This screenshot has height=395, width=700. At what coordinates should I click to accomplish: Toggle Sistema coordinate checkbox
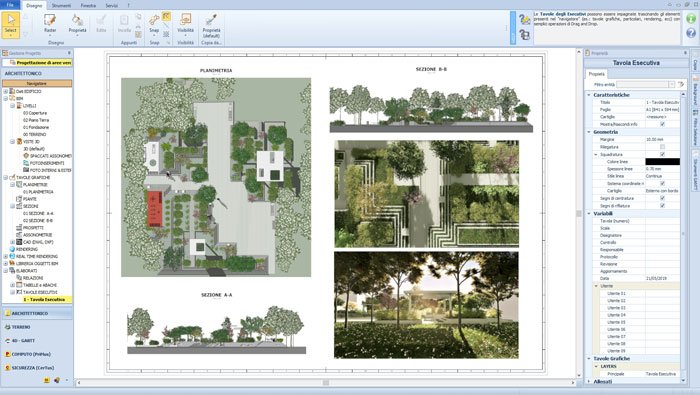[x=662, y=183]
